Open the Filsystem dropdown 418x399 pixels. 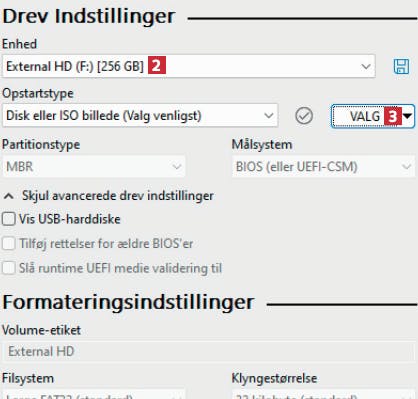(94, 394)
